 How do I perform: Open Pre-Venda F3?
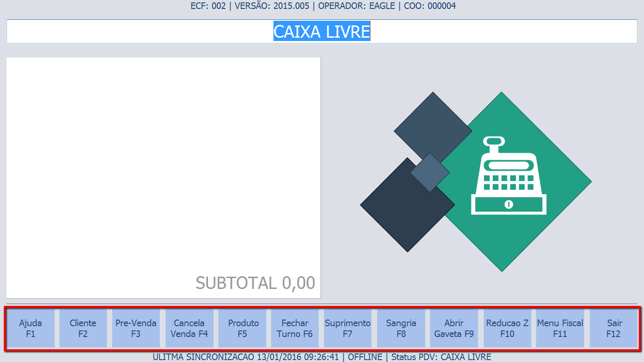click(136, 329)
